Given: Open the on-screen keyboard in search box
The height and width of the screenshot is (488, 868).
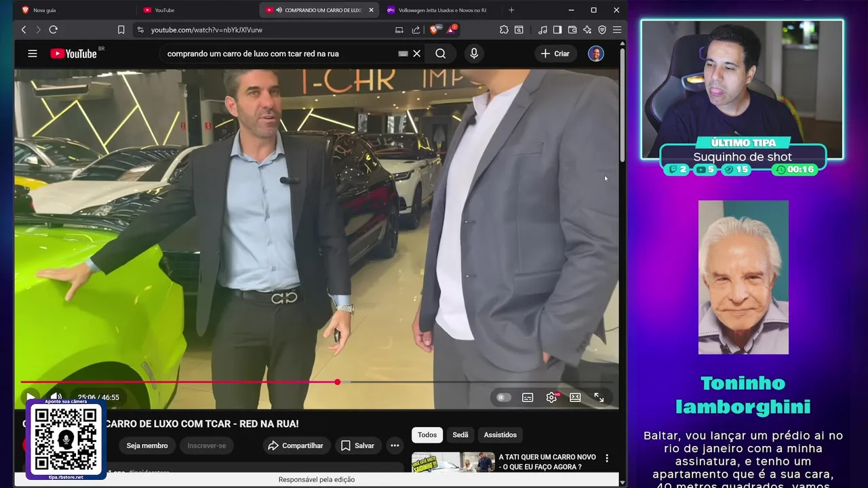Looking at the screenshot, I should point(403,54).
